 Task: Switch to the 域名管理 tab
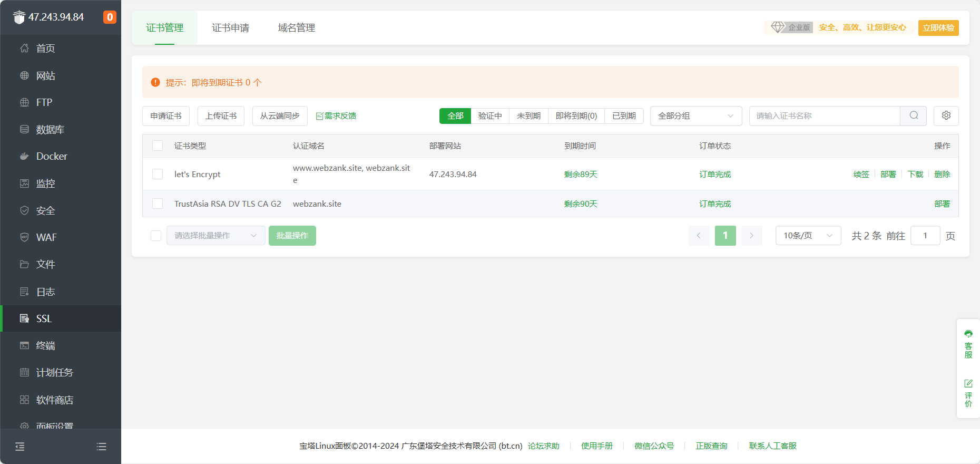pos(296,28)
